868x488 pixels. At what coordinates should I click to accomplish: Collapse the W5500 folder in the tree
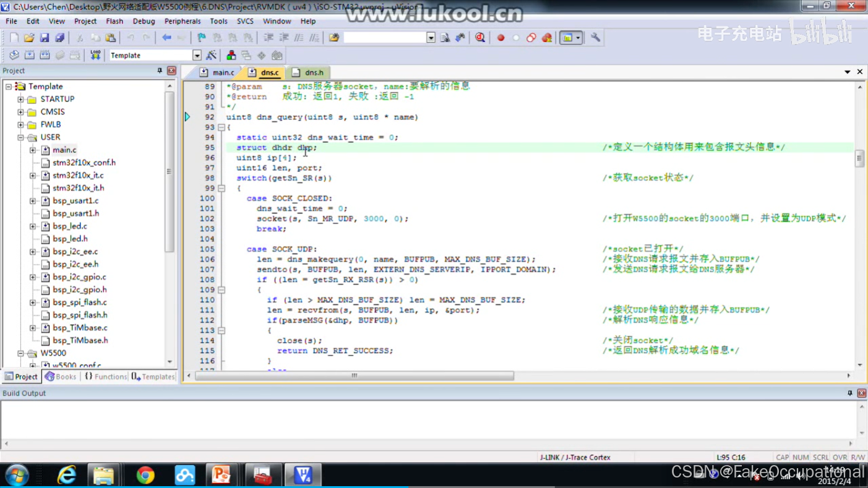tap(20, 353)
